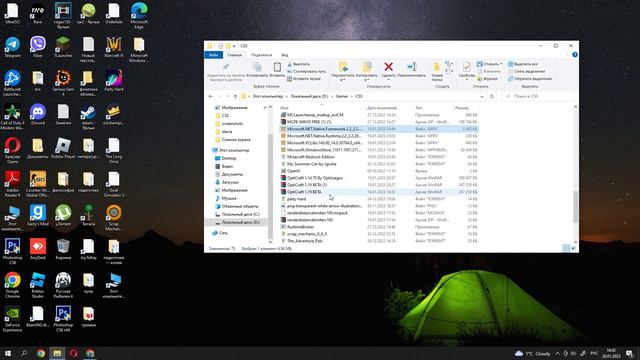Open the notification center icon on taskbar

[629, 353]
